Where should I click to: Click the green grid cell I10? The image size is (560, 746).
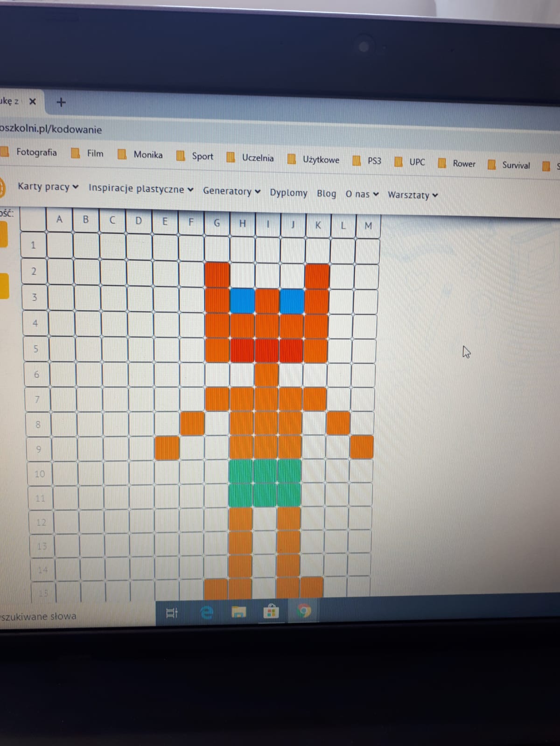coord(266,471)
